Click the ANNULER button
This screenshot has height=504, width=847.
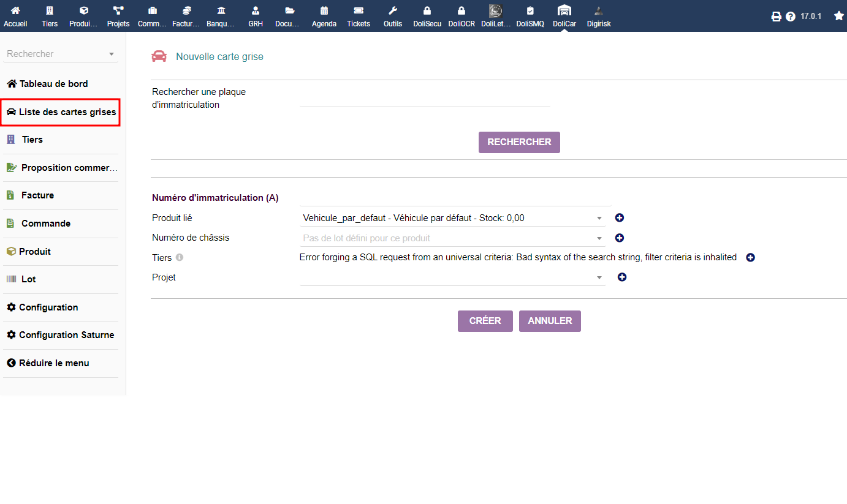[550, 321]
